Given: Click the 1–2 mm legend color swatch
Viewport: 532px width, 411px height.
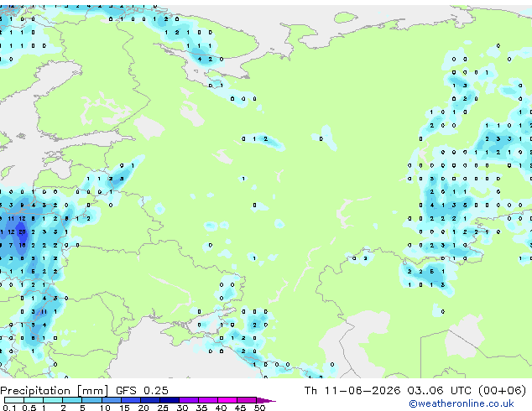Looking at the screenshot, I should point(53,400).
